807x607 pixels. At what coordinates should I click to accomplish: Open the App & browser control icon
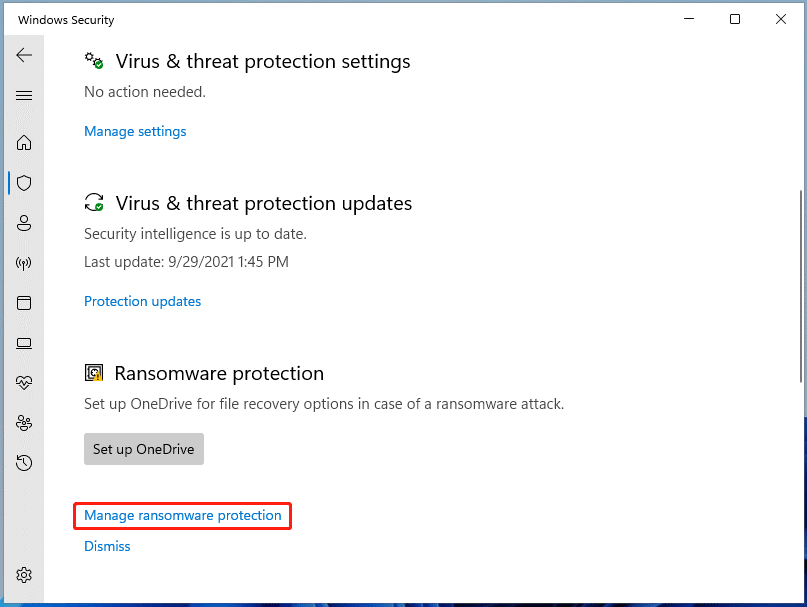[24, 303]
